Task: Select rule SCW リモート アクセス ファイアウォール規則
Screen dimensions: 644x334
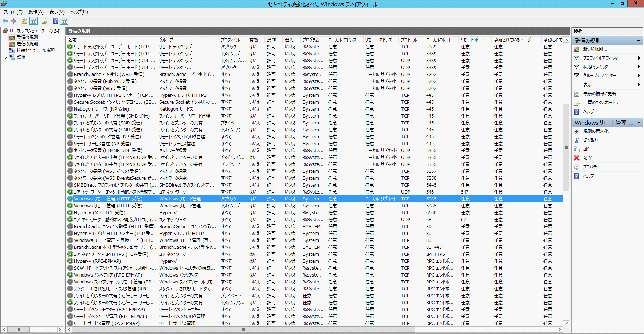Action: coord(315,268)
